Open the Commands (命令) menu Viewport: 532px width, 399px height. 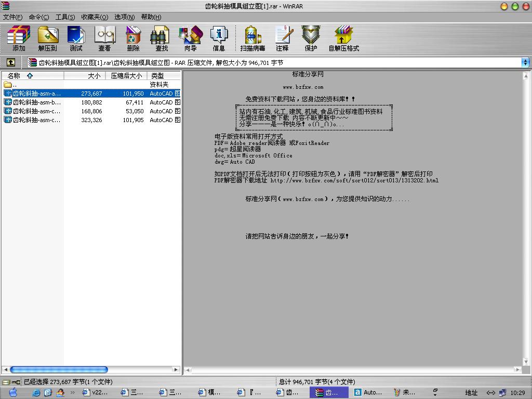coord(38,17)
